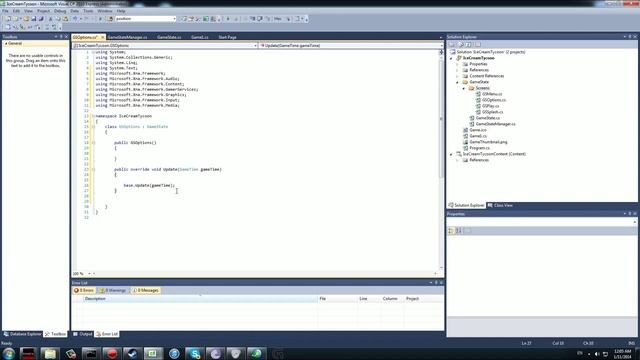Close the GSOptions.cs tab
640x360 pixels.
102,37
